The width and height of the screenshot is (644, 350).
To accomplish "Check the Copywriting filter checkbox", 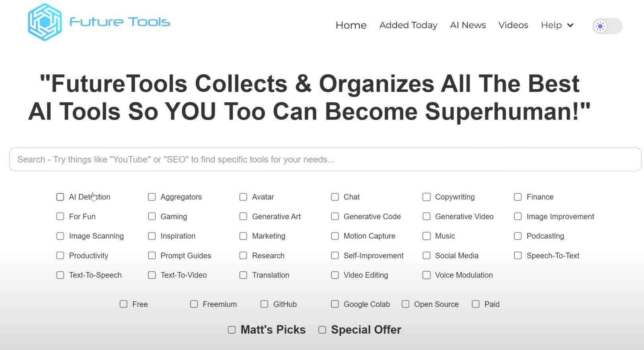I will (x=426, y=197).
